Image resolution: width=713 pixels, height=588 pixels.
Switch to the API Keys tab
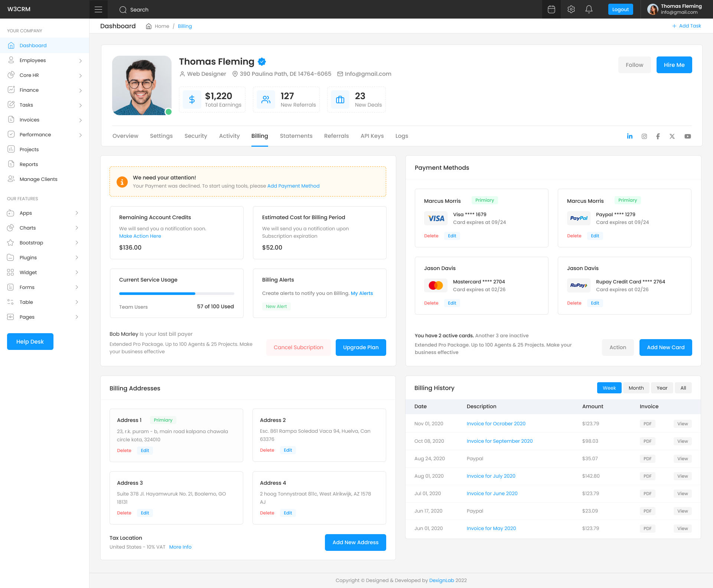click(x=372, y=136)
